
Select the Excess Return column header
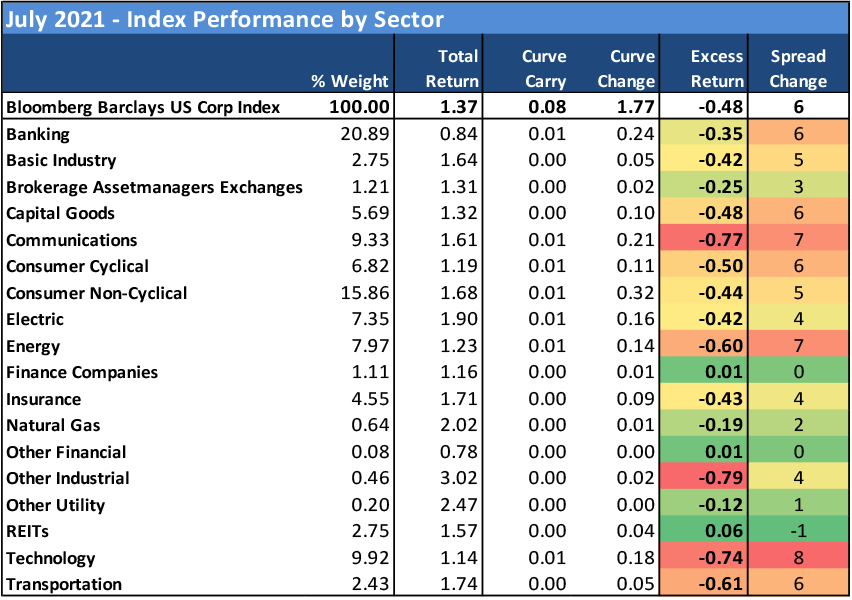[717, 68]
